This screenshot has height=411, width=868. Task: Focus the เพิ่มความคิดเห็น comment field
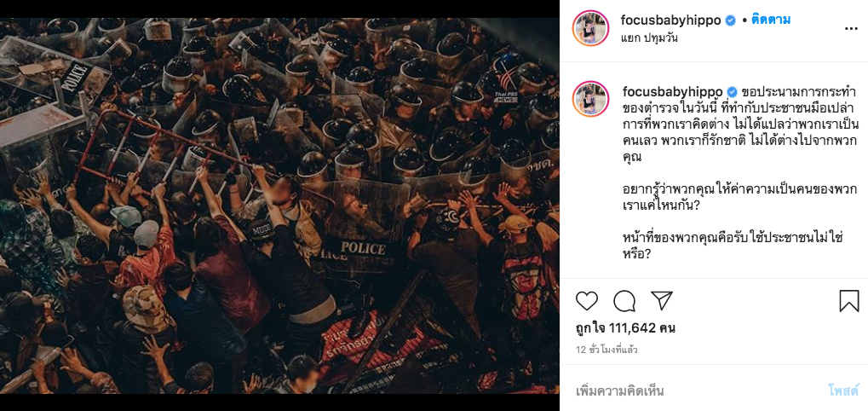pos(698,391)
